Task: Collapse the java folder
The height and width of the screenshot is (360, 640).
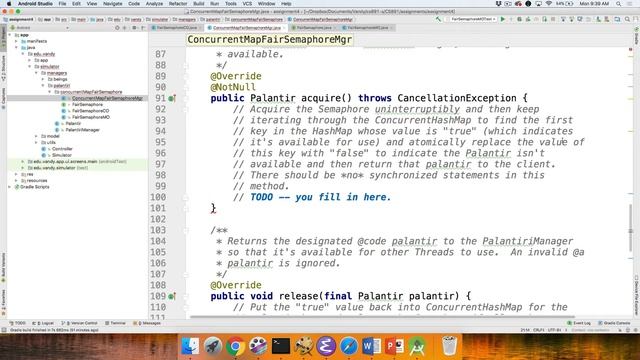Action: 17,48
